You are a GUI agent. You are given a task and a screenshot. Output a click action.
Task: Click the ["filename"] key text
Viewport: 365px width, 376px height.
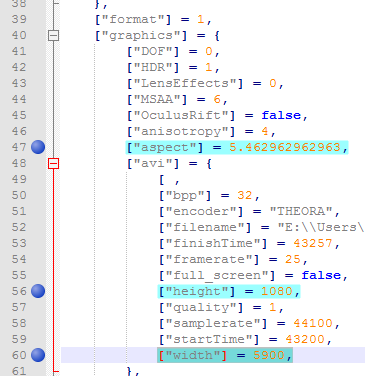click(205, 227)
